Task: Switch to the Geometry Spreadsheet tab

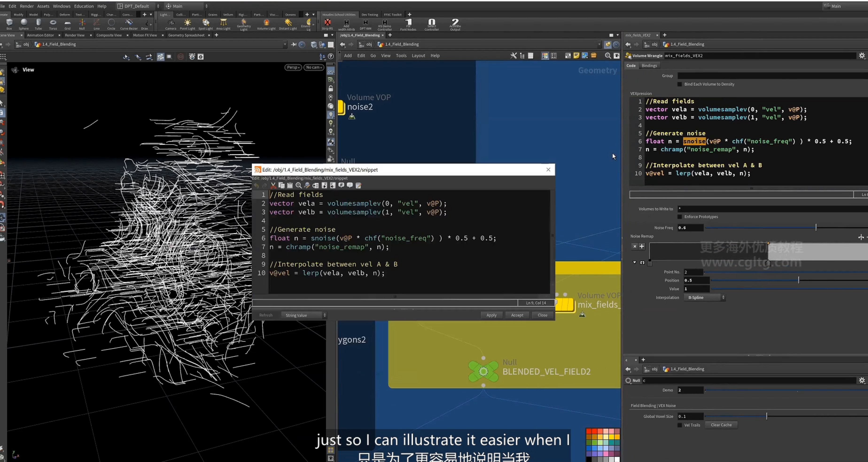Action: coord(186,35)
